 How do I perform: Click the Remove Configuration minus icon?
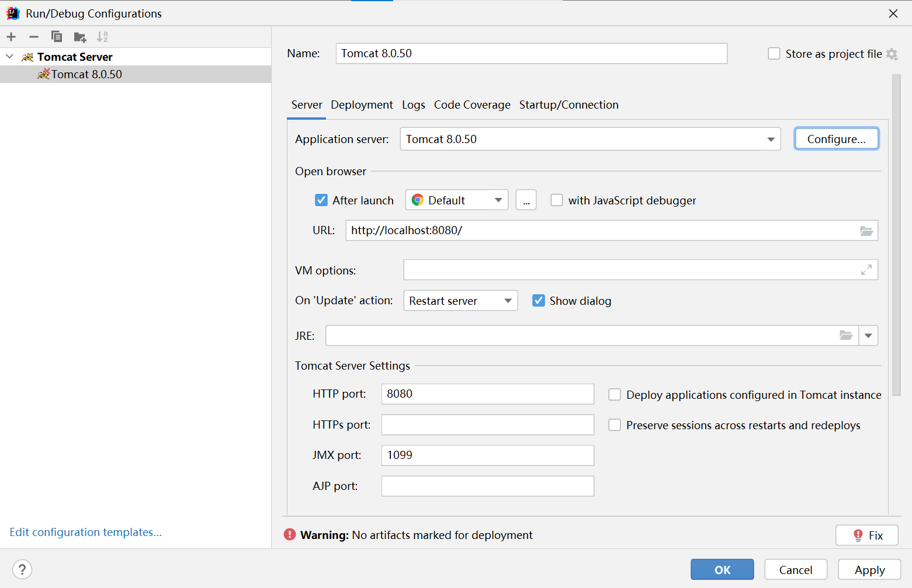coord(34,37)
